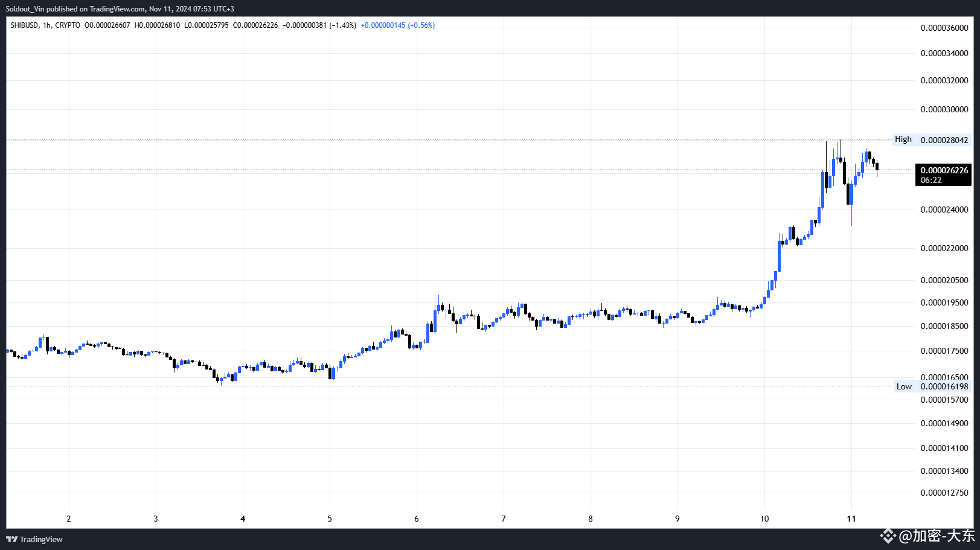Click the high value H0.000026810
The image size is (980, 550).
[x=157, y=25]
